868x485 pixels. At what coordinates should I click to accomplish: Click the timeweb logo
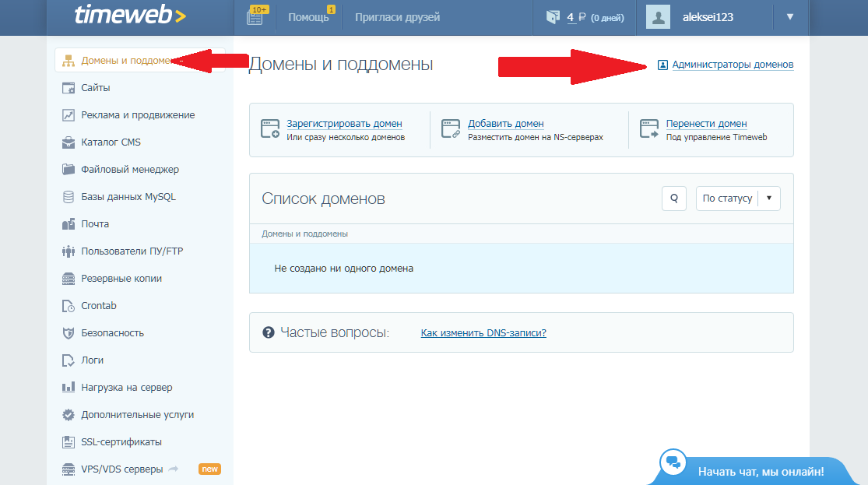(x=130, y=16)
